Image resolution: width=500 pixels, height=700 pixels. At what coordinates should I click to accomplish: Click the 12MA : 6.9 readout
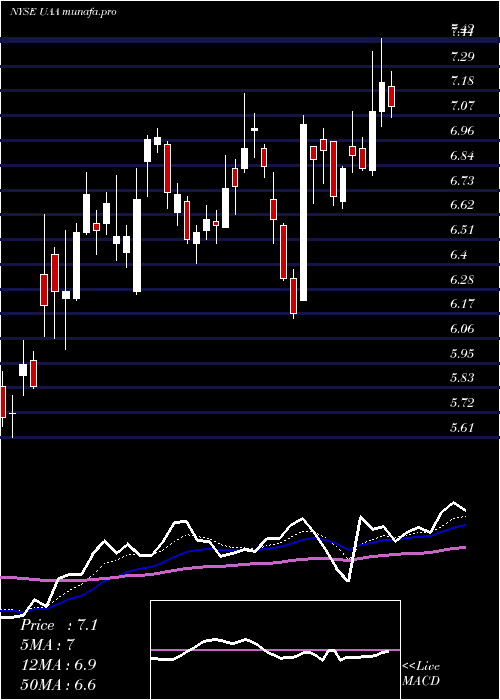(58, 665)
